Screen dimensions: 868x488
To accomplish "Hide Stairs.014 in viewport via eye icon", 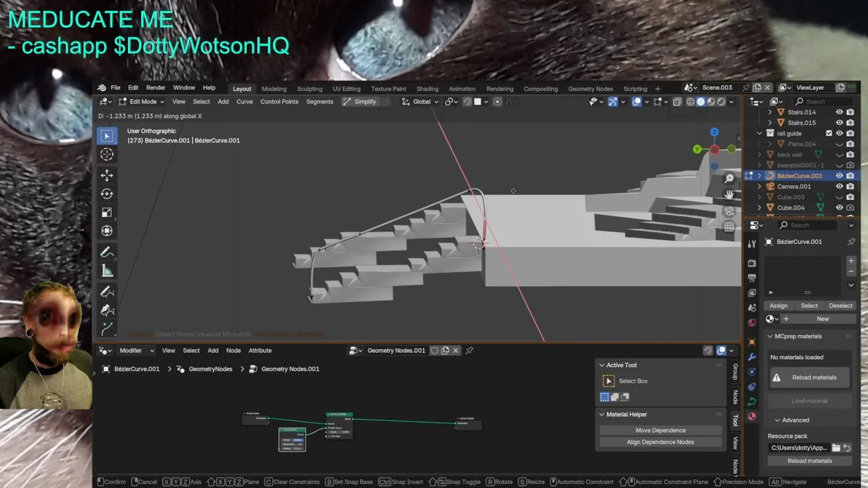I will coord(840,112).
